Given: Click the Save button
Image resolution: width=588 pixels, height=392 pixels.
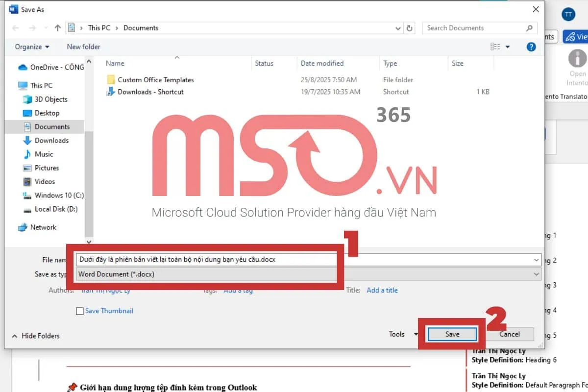Looking at the screenshot, I should click(x=452, y=334).
